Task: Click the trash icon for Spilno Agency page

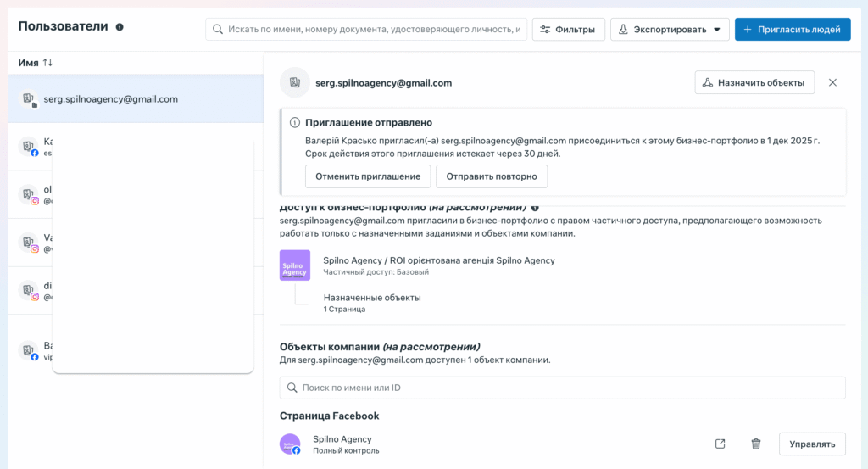Action: pyautogui.click(x=755, y=444)
